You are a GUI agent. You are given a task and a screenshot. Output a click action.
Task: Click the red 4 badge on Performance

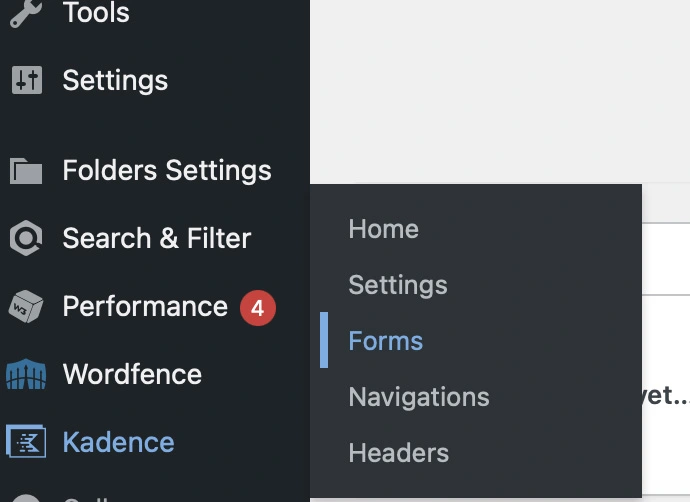click(x=258, y=308)
